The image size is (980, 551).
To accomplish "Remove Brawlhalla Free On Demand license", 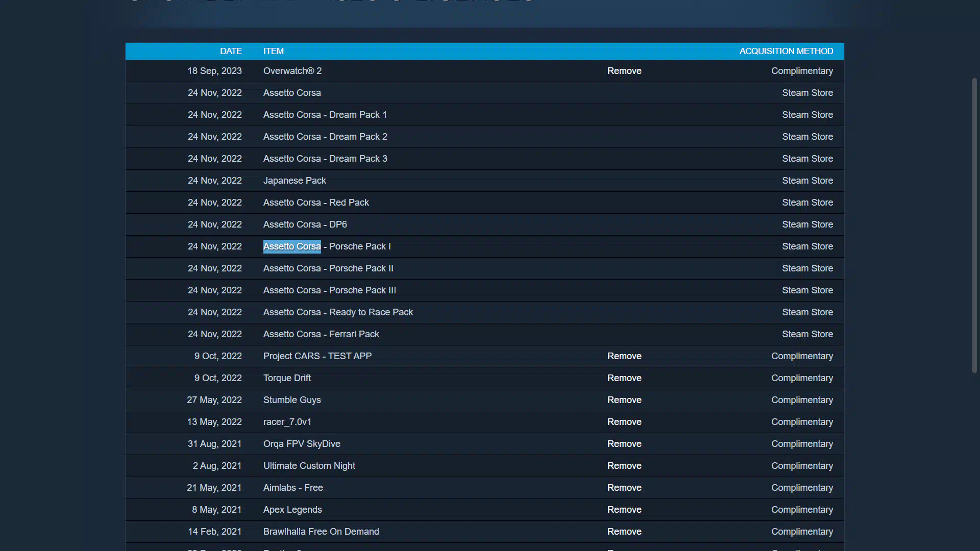I will point(624,532).
